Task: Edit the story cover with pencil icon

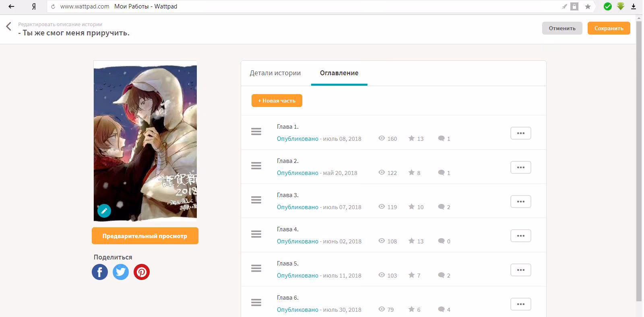Action: tap(104, 210)
